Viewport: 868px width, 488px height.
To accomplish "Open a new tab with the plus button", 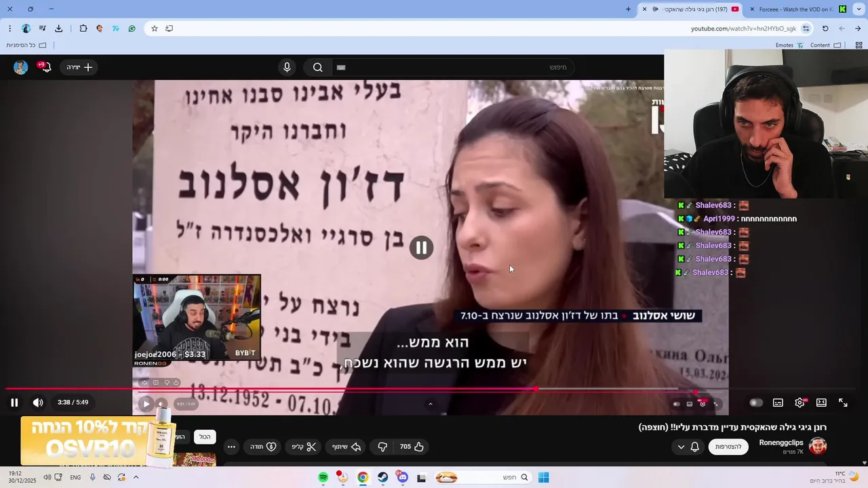I will tap(628, 9).
